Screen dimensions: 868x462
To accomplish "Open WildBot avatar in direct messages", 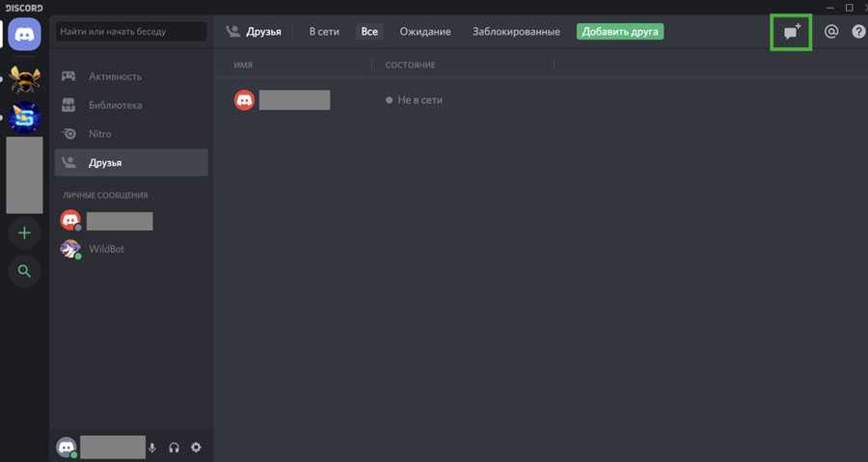I will click(70, 249).
